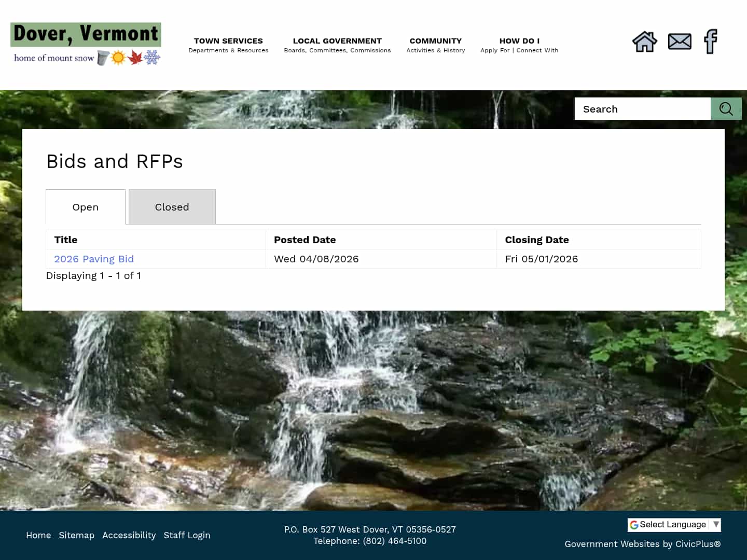Click the Staff Login footer link
747x560 pixels.
[x=187, y=535]
